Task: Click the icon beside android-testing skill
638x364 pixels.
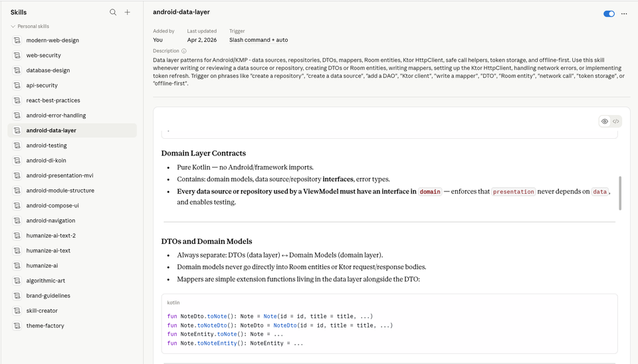Action: (17, 145)
